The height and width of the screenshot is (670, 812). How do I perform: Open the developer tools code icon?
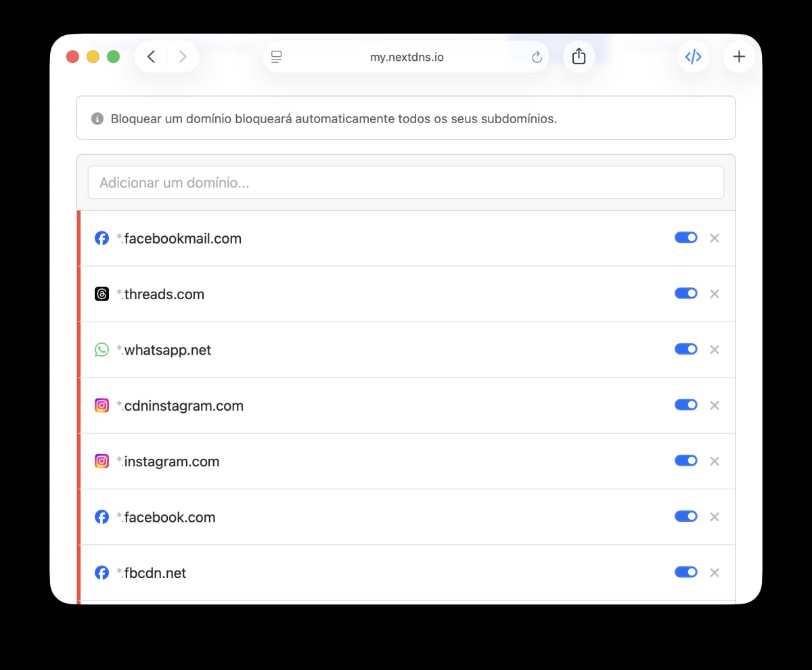(693, 57)
